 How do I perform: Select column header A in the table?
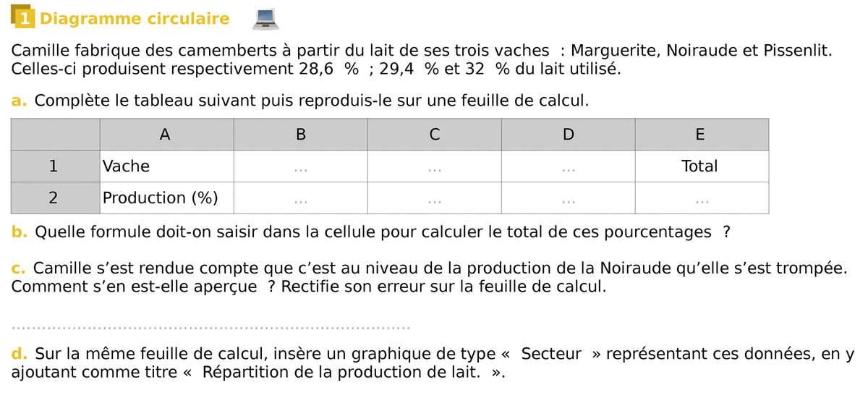(166, 134)
